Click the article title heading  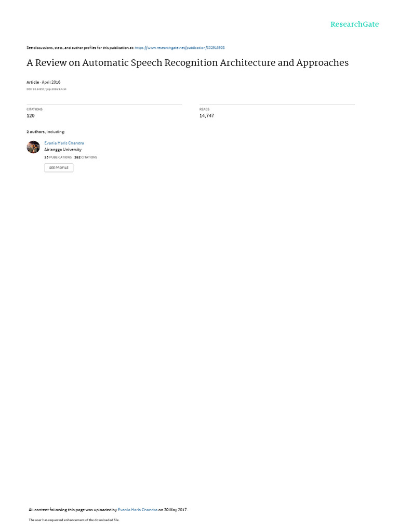[x=188, y=63]
